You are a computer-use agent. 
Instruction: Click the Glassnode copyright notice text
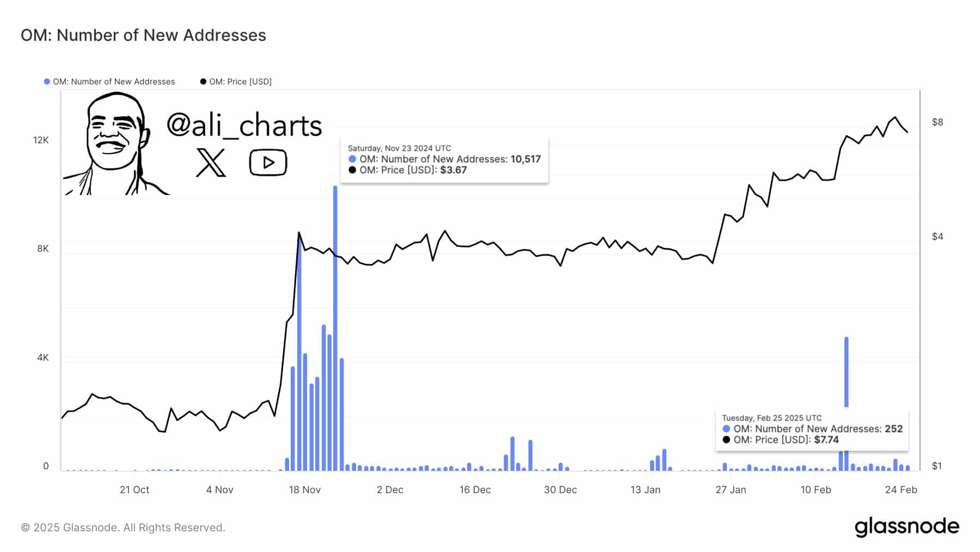pyautogui.click(x=123, y=527)
